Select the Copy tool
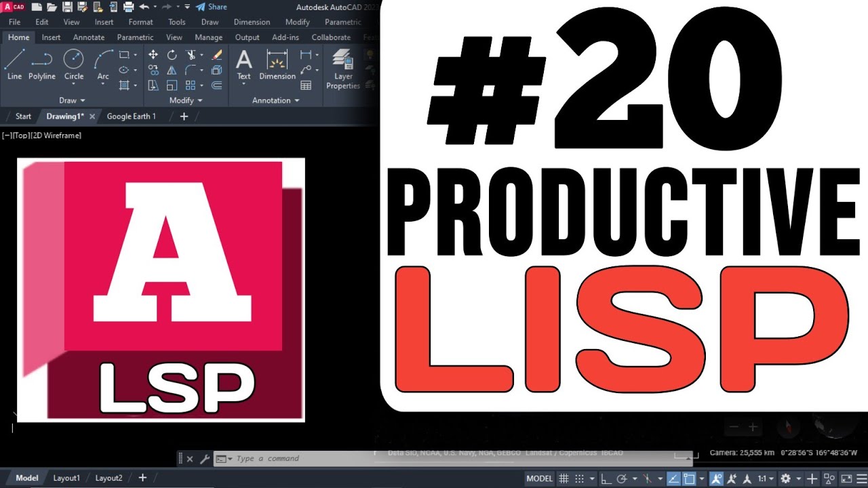Screen dimensions: 868x488 pos(153,70)
